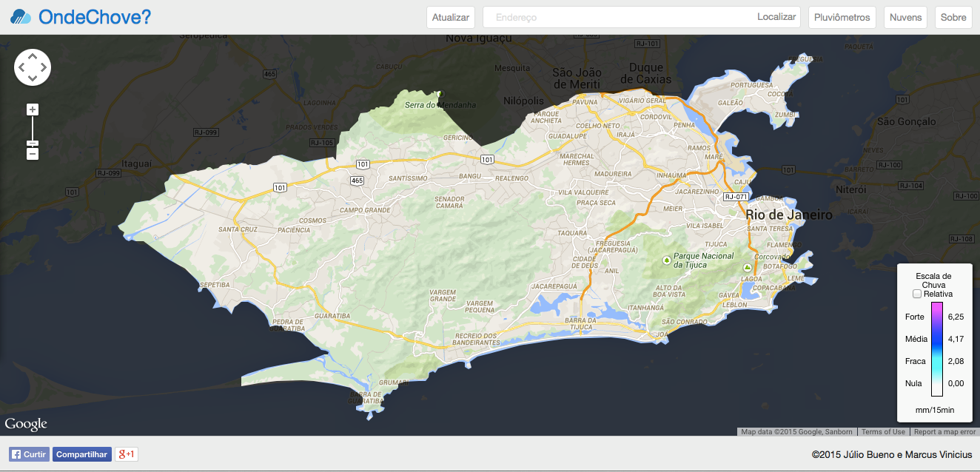Click the Google logo on the map
The image size is (980, 472).
click(26, 424)
